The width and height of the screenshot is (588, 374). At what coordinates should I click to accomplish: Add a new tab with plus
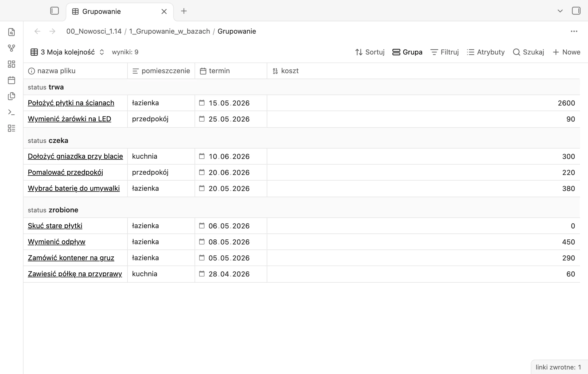point(184,11)
